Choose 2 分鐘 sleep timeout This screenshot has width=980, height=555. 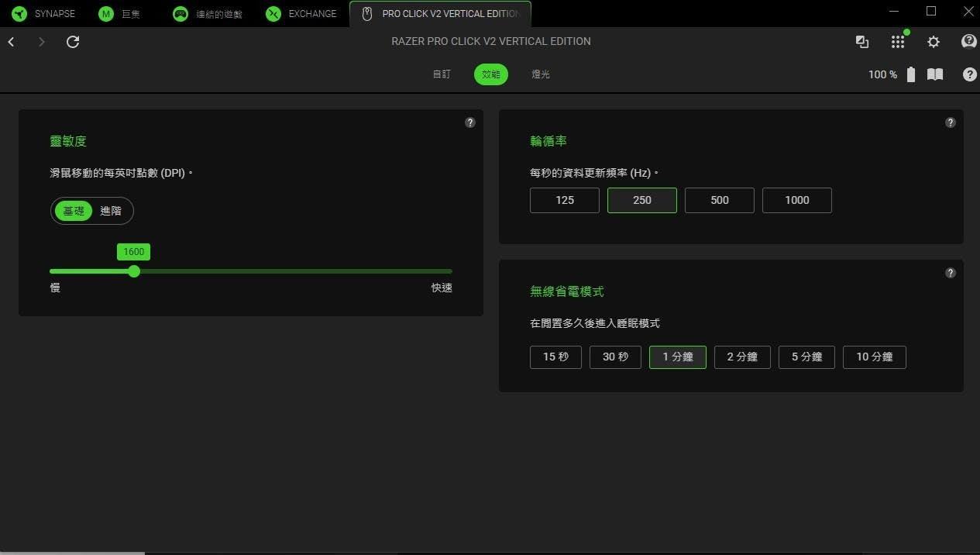tap(742, 357)
